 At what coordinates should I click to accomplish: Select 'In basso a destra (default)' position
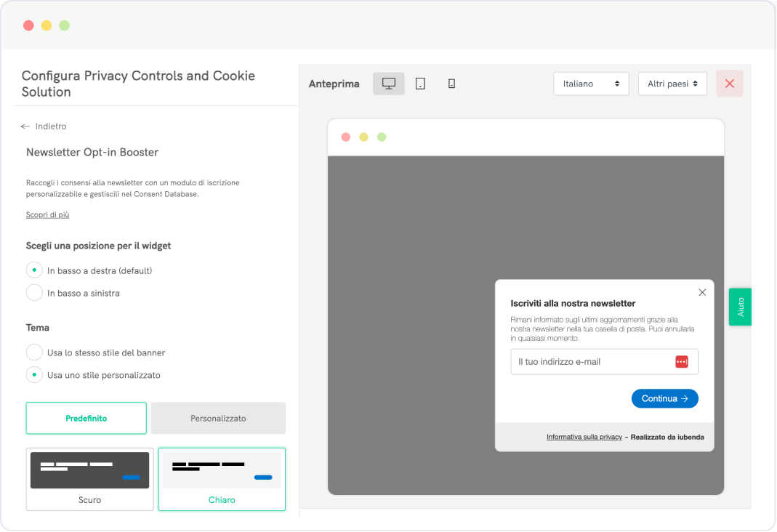point(34,270)
